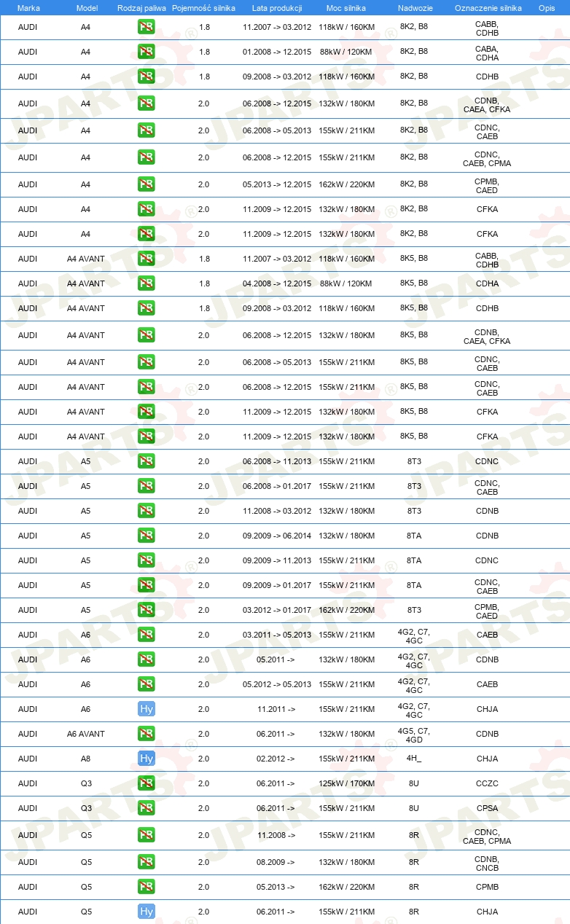570x924 pixels.
Task: Click the petrol icon in the A6 05.2011 row
Action: (x=147, y=659)
